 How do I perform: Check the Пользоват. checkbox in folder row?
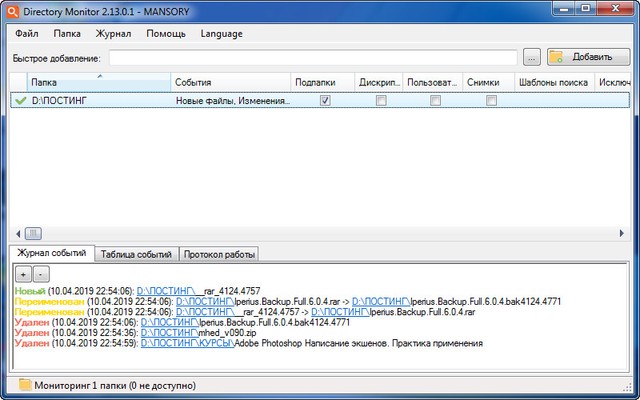click(435, 101)
